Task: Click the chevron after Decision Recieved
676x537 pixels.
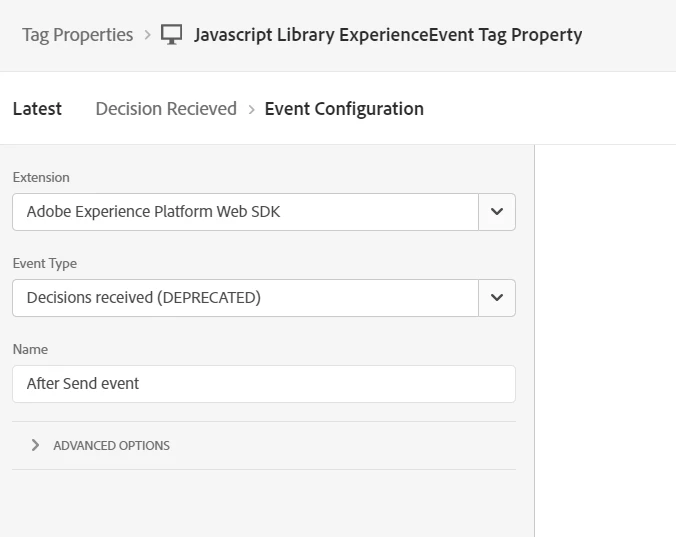Action: coord(251,109)
